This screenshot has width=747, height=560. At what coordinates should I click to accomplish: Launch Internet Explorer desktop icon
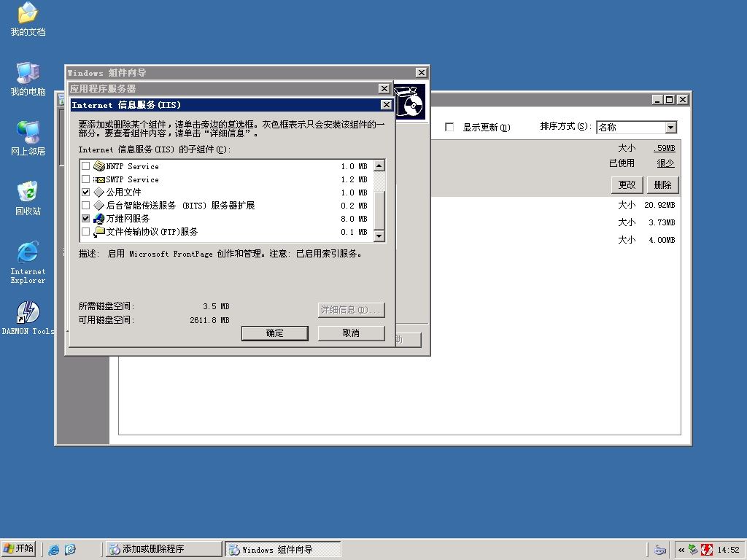coord(28,262)
